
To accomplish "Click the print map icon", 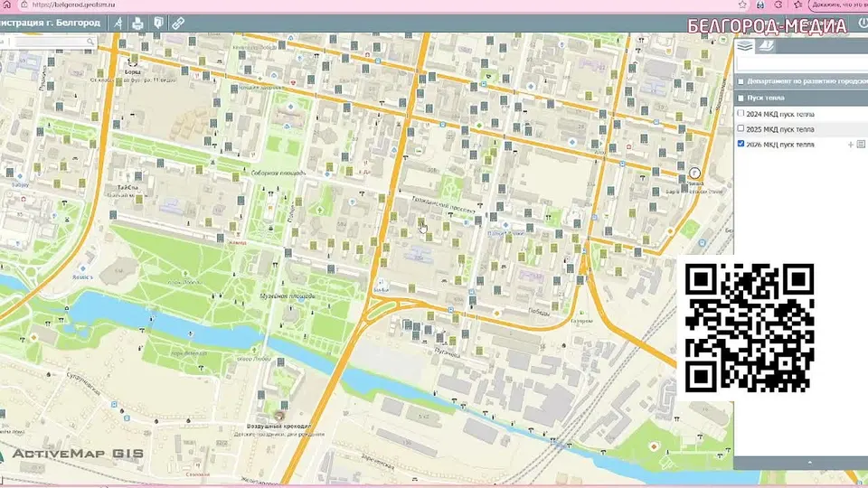I will (137, 23).
